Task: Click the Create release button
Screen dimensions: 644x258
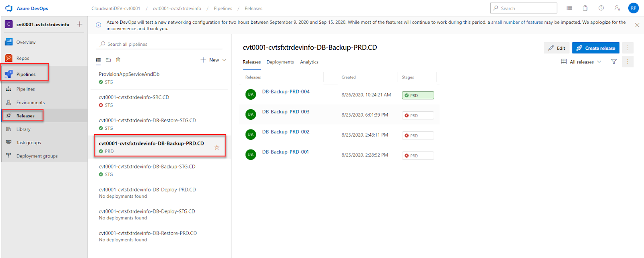Action: coord(596,48)
